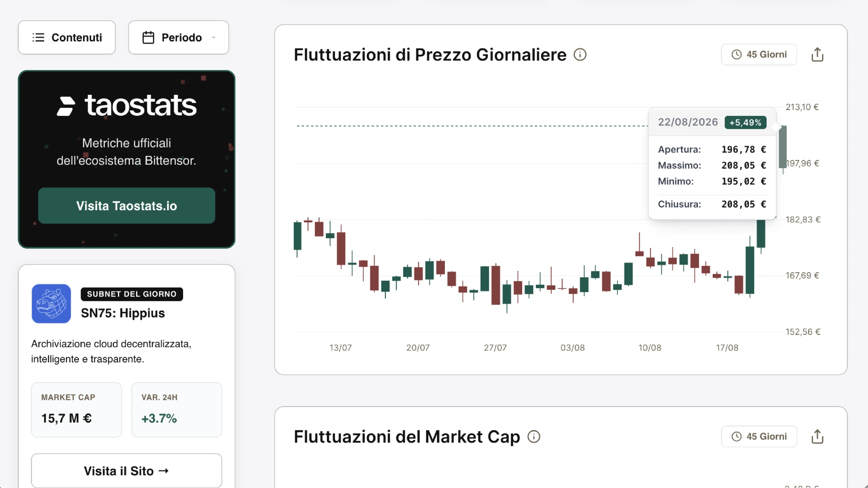Click the VAR. 24H +3.7% card

coord(177,410)
